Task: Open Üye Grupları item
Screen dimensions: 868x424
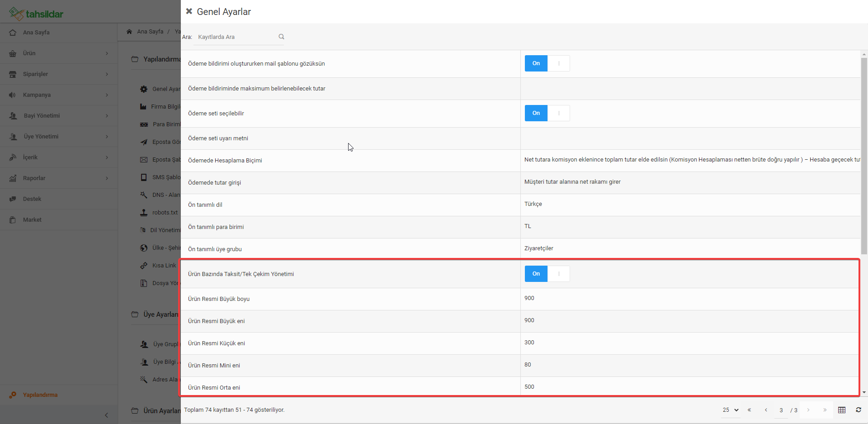Action: (160, 344)
